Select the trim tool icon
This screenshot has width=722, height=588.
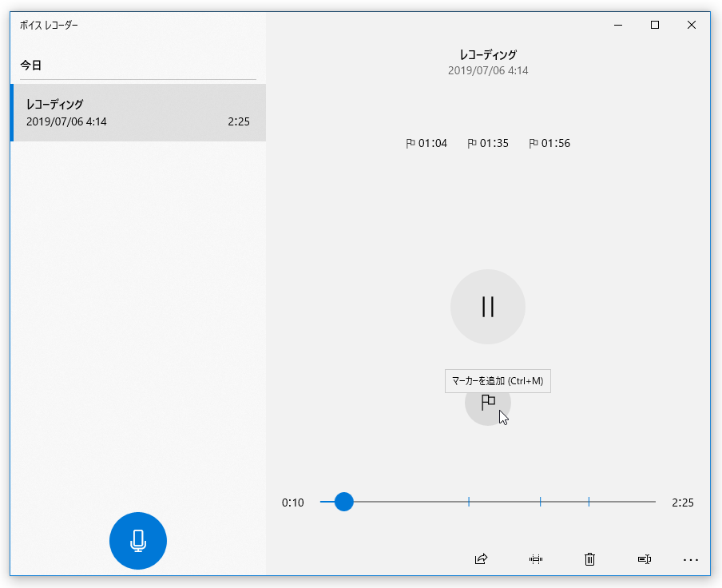[x=536, y=559]
